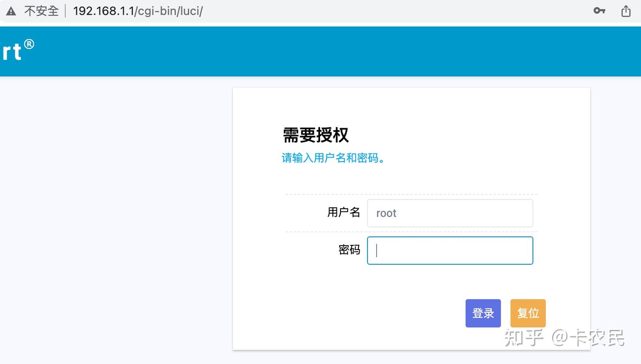Click the 用户名 field label
Screen dimensions: 641x364
344,213
